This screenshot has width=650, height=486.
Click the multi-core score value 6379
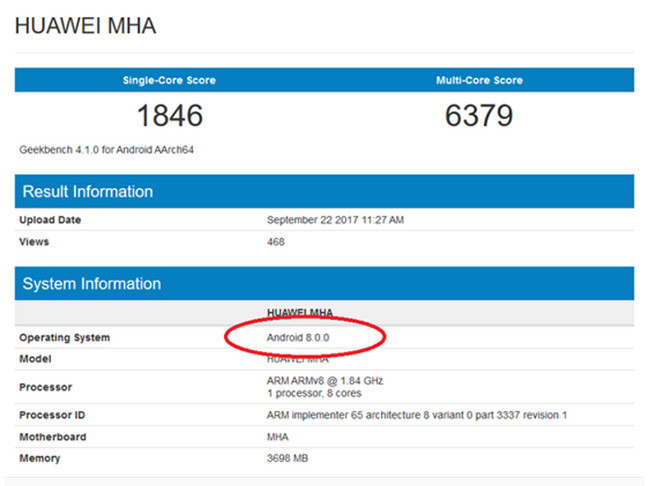pos(479,116)
